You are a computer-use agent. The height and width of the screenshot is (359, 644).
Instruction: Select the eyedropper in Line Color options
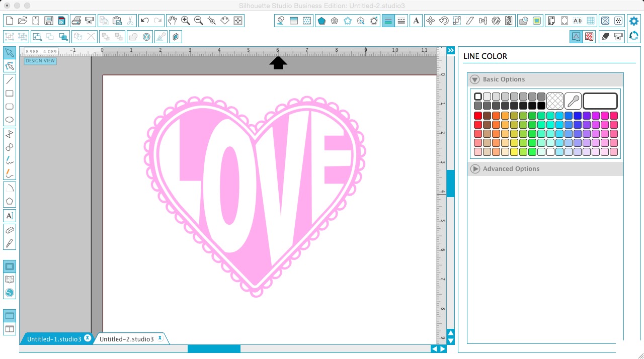point(573,101)
